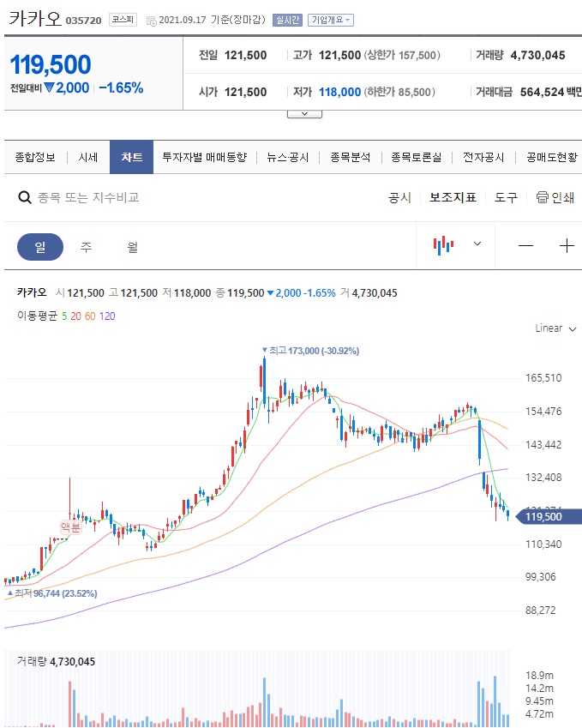The height and width of the screenshot is (728, 582).
Task: Select the 주 weekly period
Action: 87,247
